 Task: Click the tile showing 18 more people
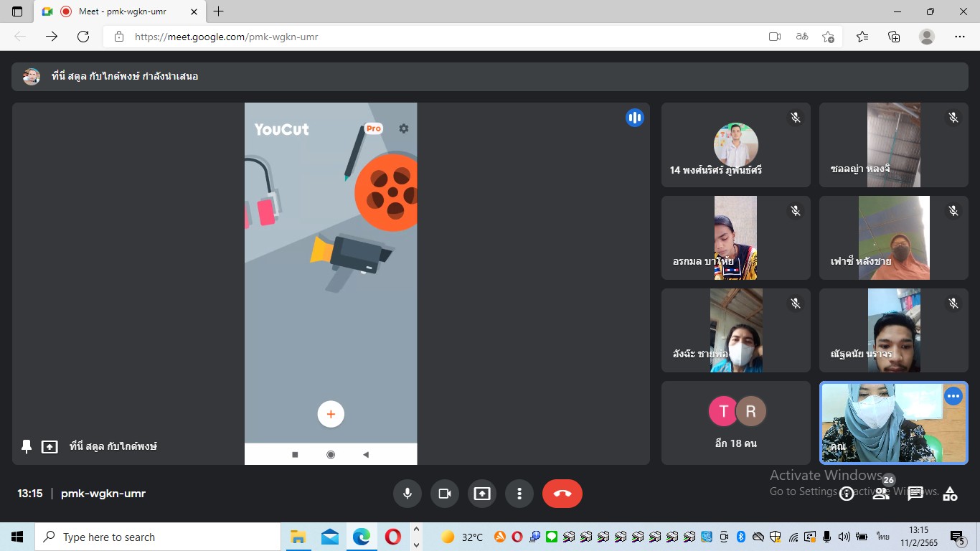click(x=736, y=423)
